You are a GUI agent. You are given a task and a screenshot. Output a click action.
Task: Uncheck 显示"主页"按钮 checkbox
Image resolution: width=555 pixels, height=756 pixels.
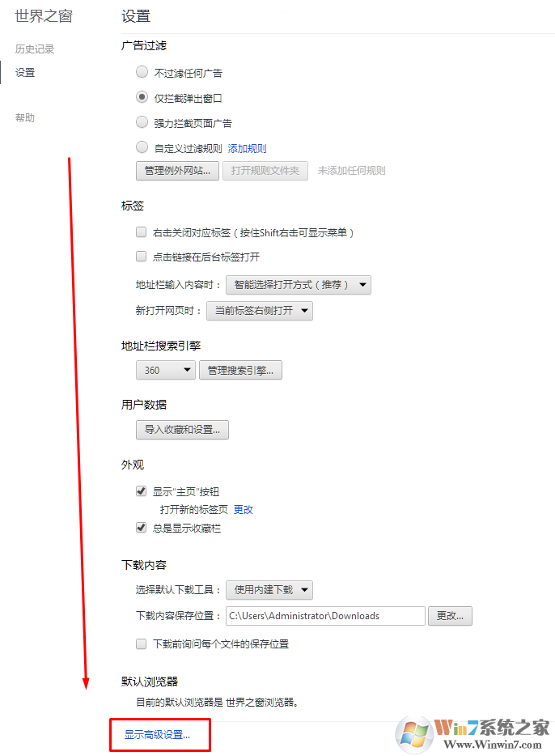(x=141, y=491)
